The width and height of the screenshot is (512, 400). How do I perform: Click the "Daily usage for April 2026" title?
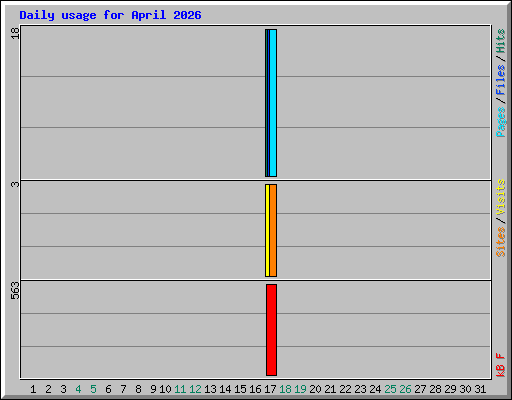point(110,15)
